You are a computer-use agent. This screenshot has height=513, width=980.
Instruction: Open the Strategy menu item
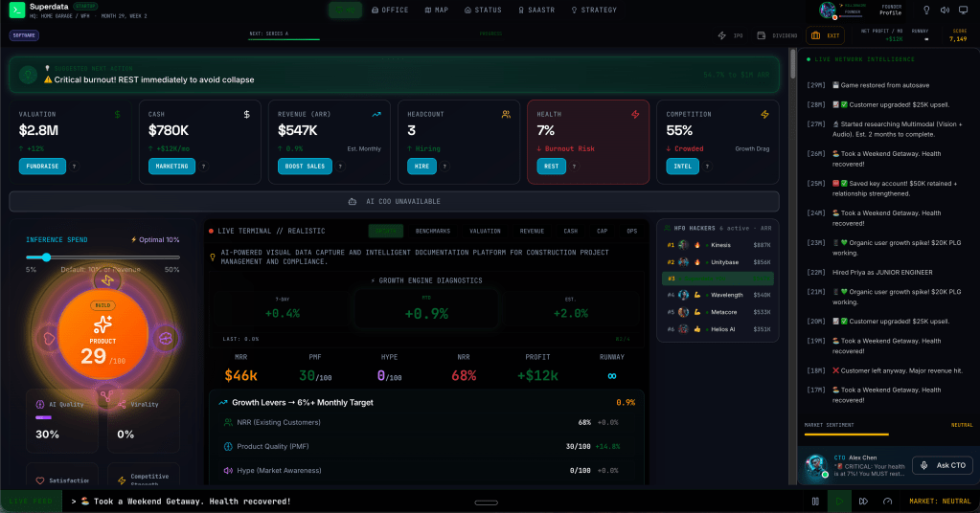(594, 11)
